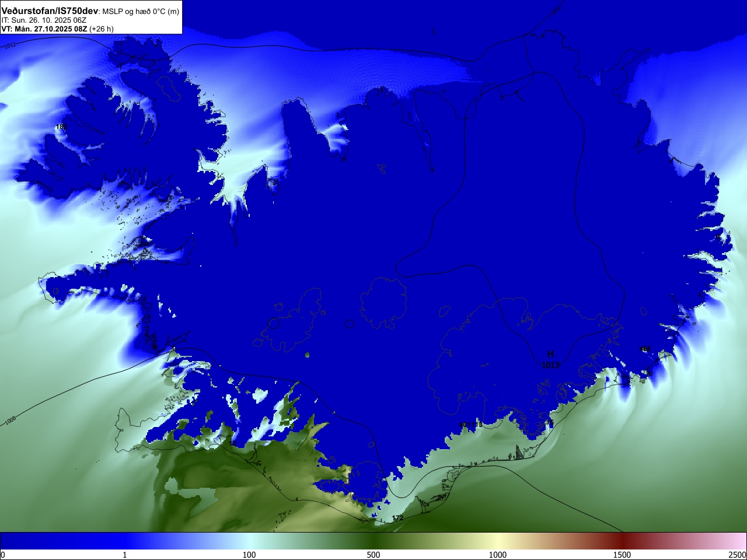Click the 182 value in the Westfjords
The image size is (747, 560).
[x=61, y=127]
